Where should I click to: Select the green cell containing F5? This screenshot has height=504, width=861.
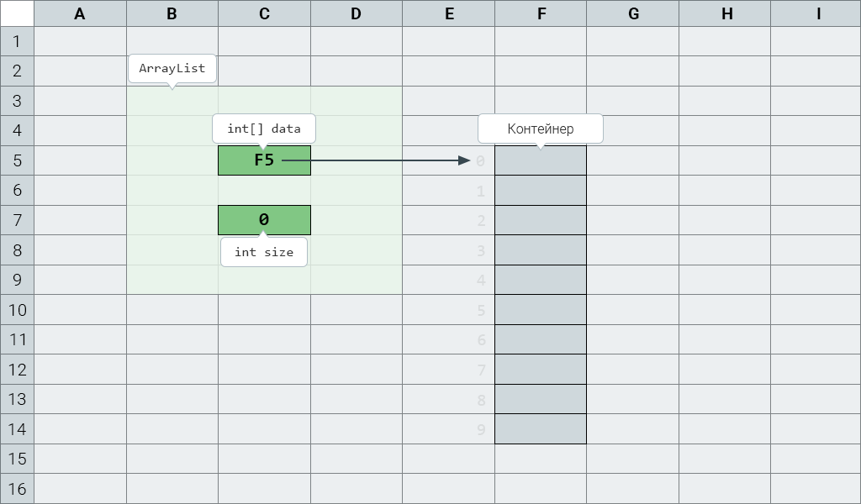(x=264, y=160)
